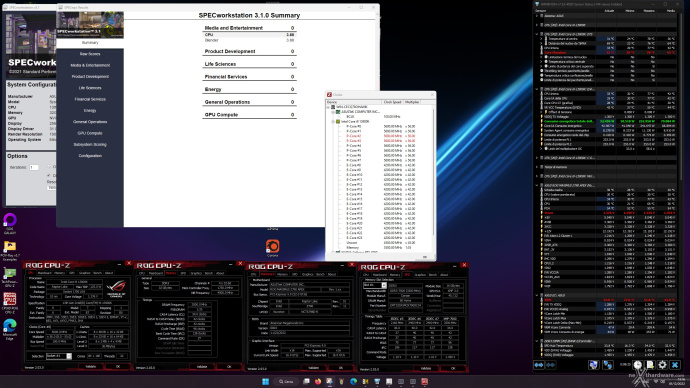Switch to About tab in fourth CPU-Z window
The image size is (690, 388).
coord(444,275)
